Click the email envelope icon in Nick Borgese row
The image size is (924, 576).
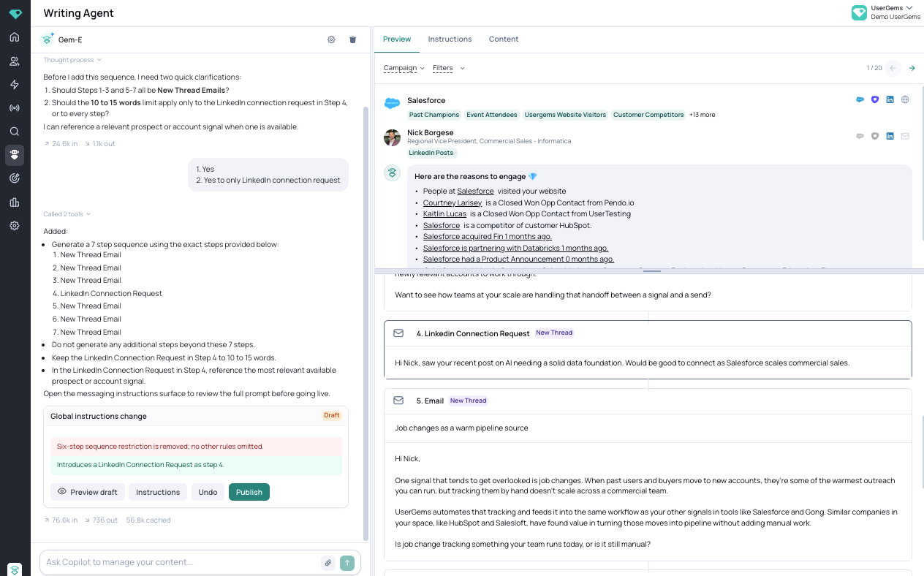[x=905, y=136]
